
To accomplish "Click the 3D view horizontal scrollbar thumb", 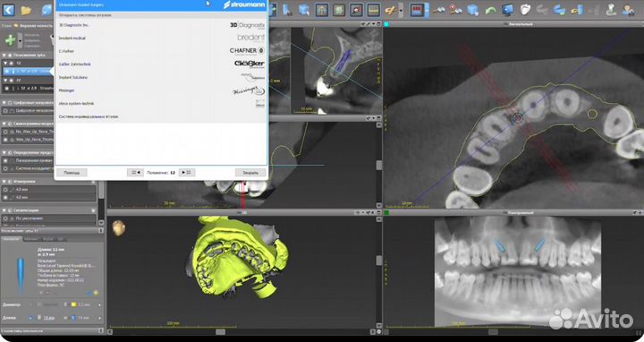I will tap(221, 332).
